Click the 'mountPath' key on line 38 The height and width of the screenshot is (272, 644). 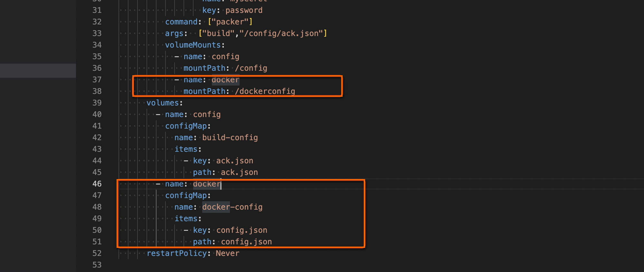204,91
